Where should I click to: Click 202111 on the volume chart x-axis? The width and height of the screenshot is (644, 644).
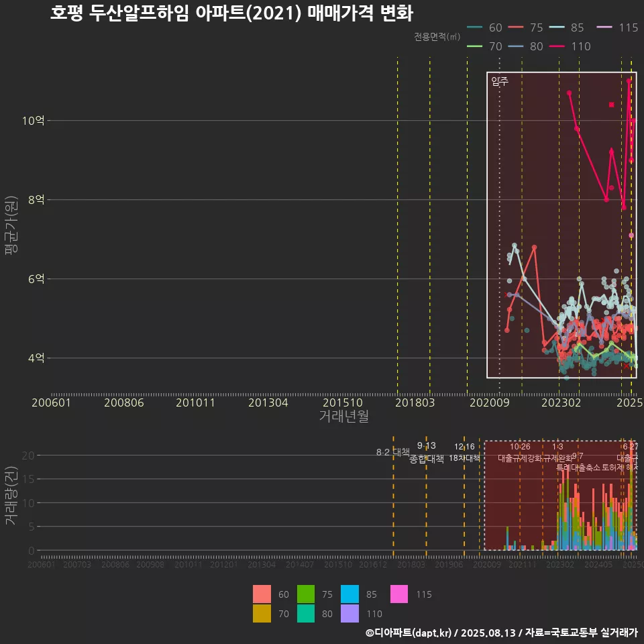(x=523, y=565)
